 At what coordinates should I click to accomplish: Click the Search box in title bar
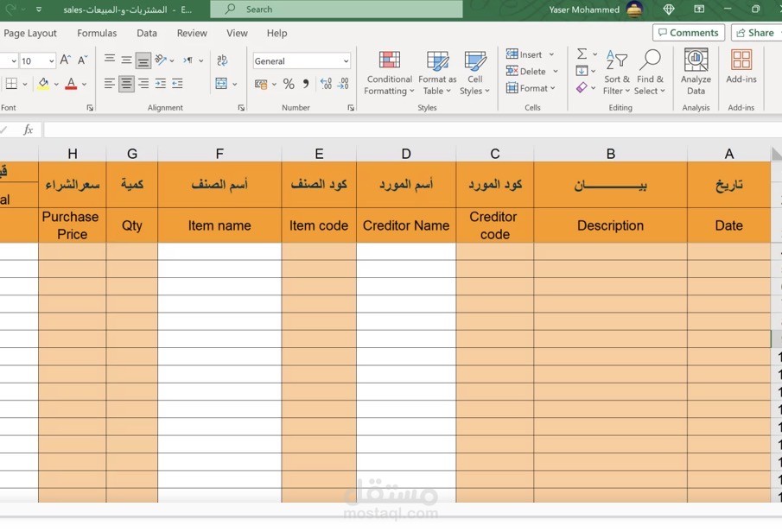click(337, 9)
